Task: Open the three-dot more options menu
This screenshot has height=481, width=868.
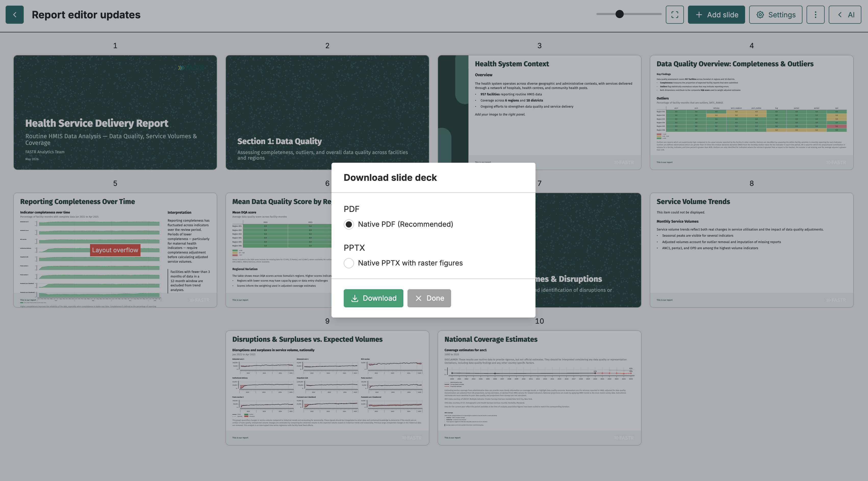Action: (815, 15)
